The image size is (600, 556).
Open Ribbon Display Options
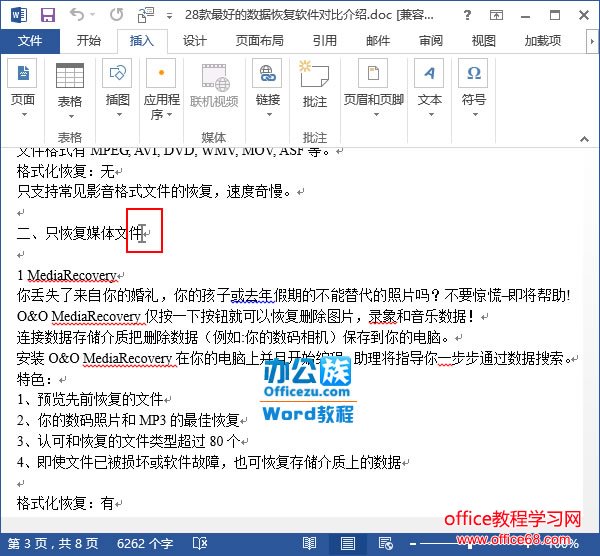[496, 15]
